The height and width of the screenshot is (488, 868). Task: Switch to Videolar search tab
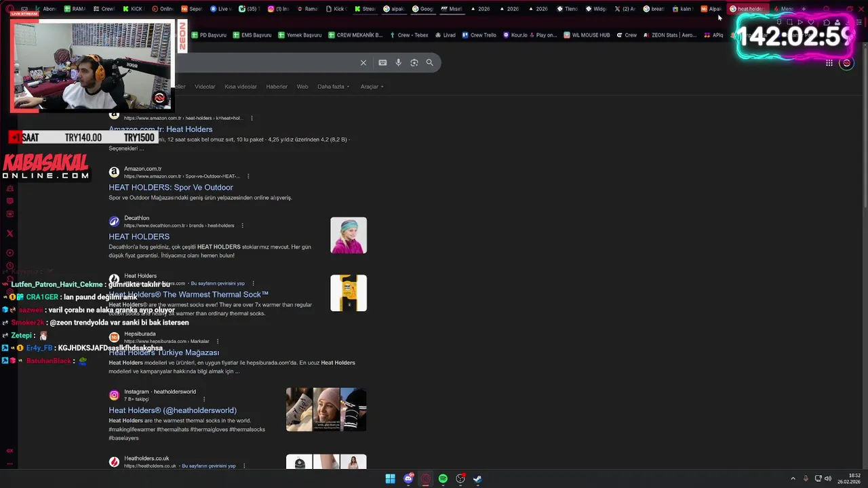pyautogui.click(x=205, y=87)
